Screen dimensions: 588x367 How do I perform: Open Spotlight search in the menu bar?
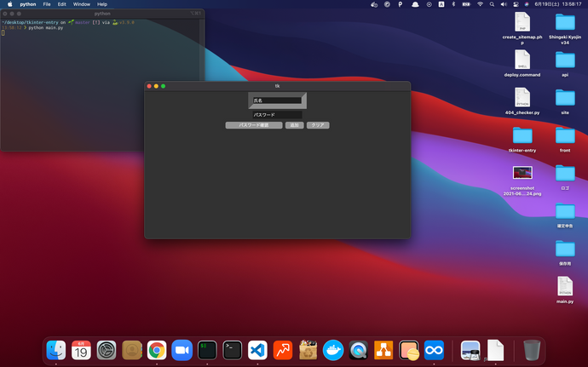[492, 4]
